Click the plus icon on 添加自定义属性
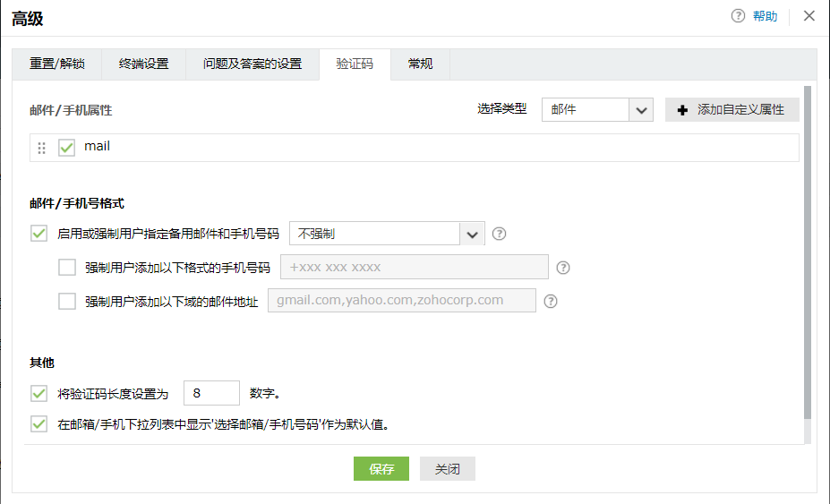Viewport: 830px width, 504px height. [x=682, y=110]
